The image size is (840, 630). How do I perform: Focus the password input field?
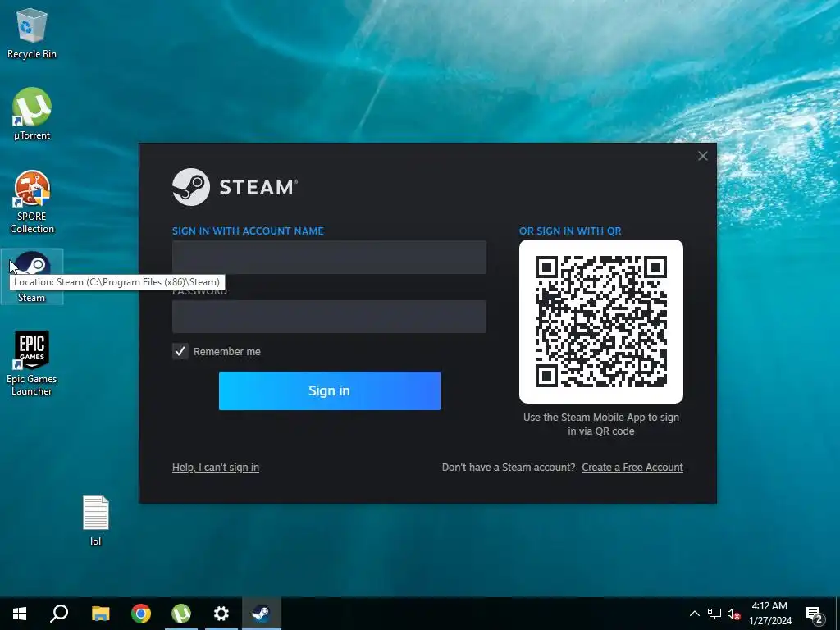point(329,317)
